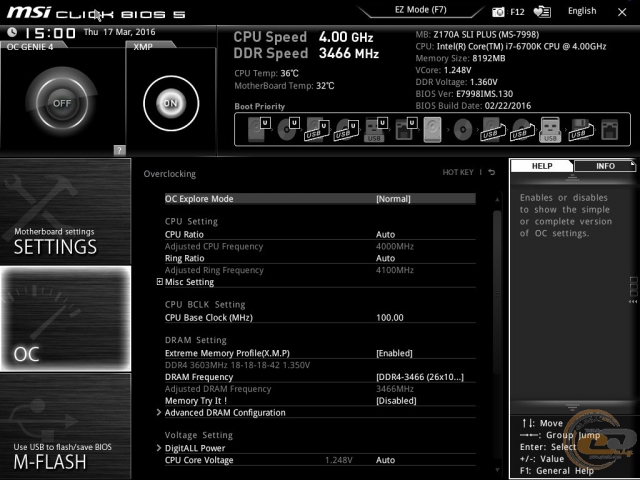
Task: Select legacy USB hard disk boot icon
Action: coord(492,129)
